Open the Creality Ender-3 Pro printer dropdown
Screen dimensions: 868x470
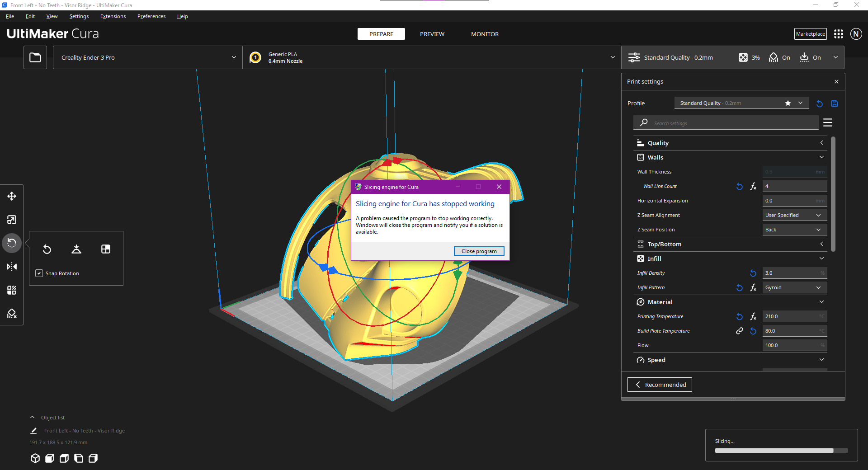click(148, 57)
